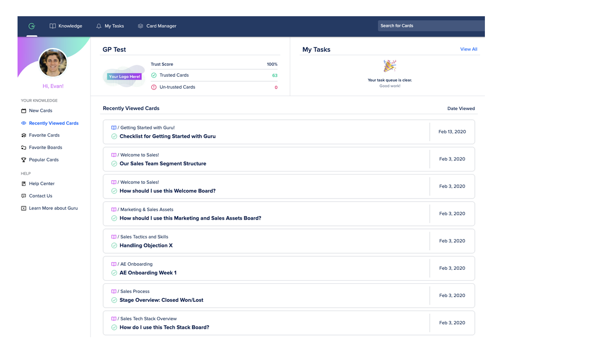The image size is (591, 364).
Task: Click the Feb 13, 2020 date
Action: click(x=452, y=132)
